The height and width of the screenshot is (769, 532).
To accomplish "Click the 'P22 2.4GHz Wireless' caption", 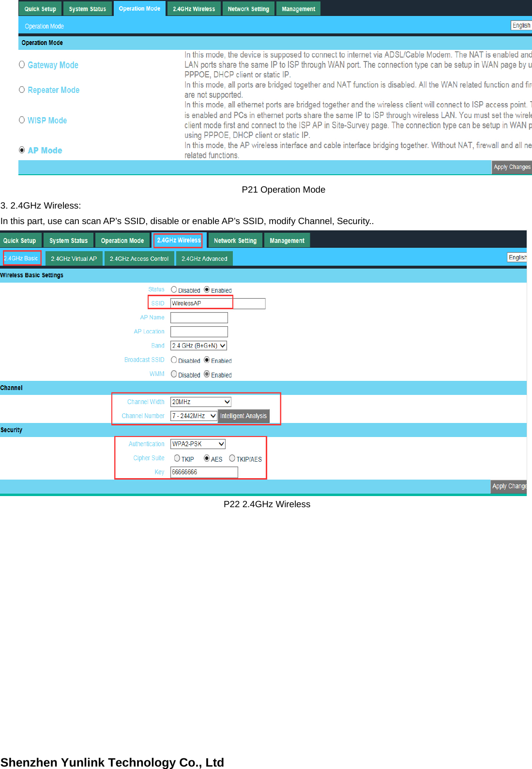I will (267, 504).
